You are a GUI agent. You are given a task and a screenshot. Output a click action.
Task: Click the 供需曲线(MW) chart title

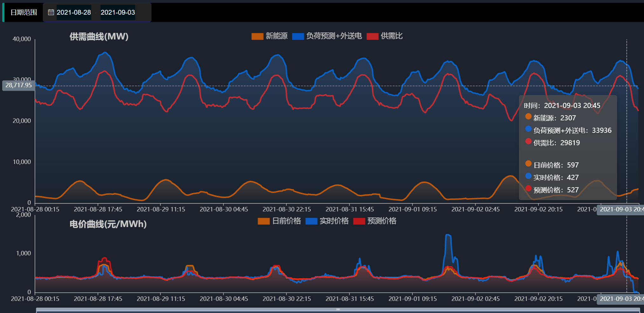99,37
